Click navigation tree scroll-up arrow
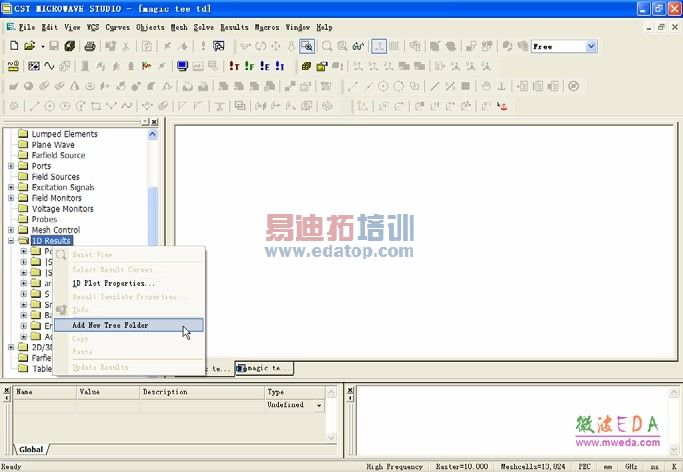 [152, 134]
